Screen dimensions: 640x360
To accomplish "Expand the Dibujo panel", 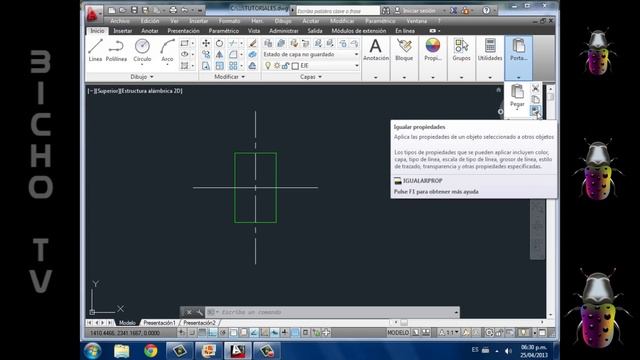I will [x=142, y=77].
